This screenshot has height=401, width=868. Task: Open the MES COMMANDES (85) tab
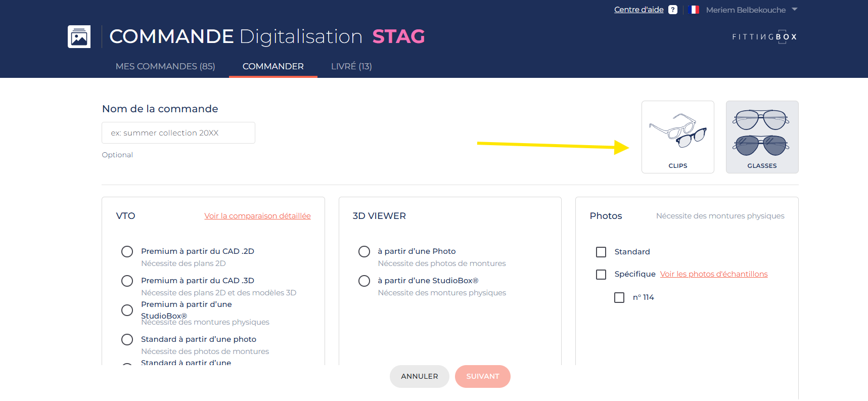coord(165,66)
